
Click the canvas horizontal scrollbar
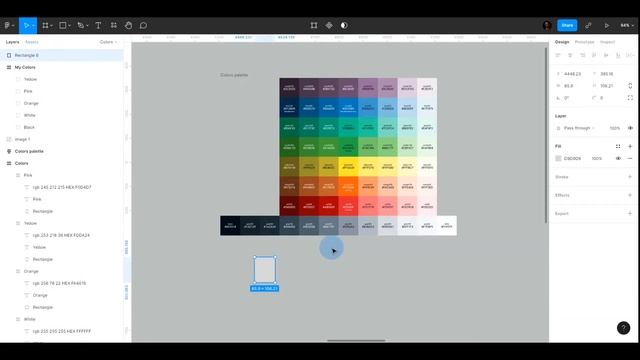pos(356,340)
